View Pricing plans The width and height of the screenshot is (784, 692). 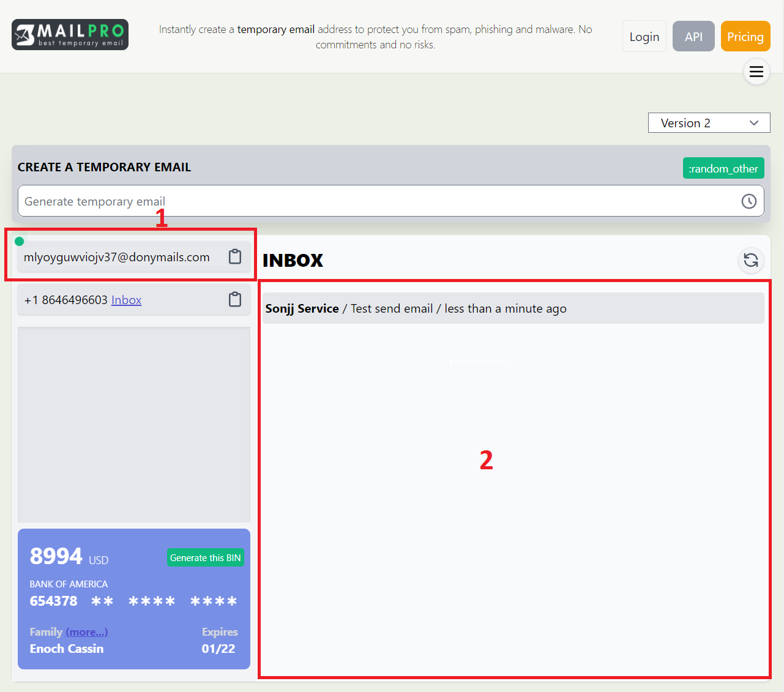point(745,36)
